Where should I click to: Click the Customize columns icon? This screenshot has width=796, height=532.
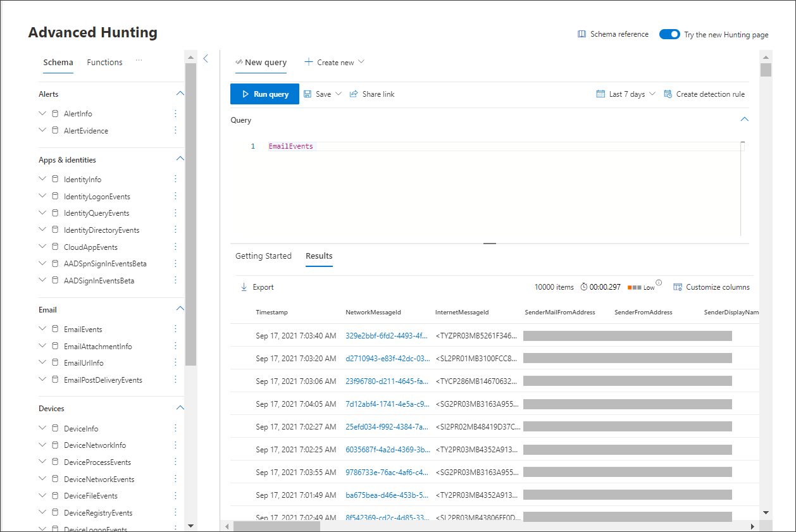[x=678, y=287]
